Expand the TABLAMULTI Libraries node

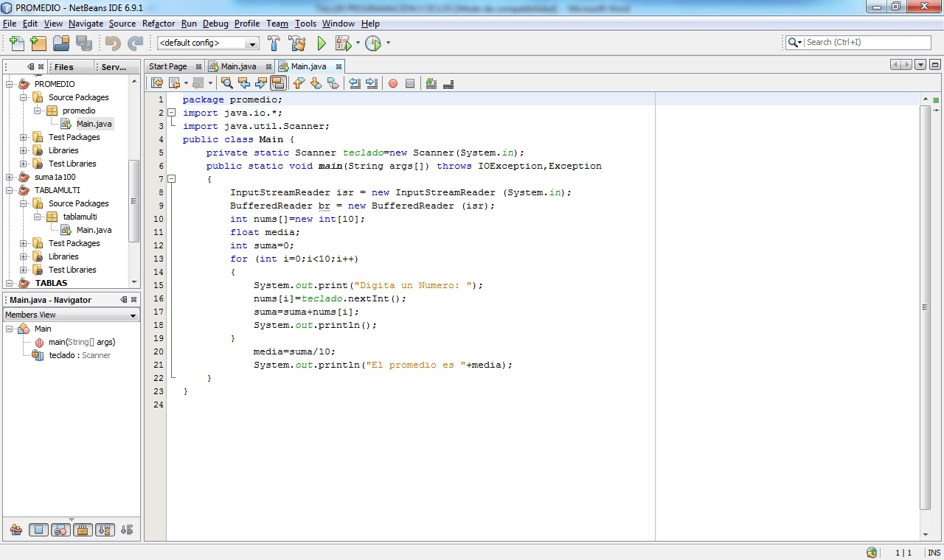coord(22,256)
